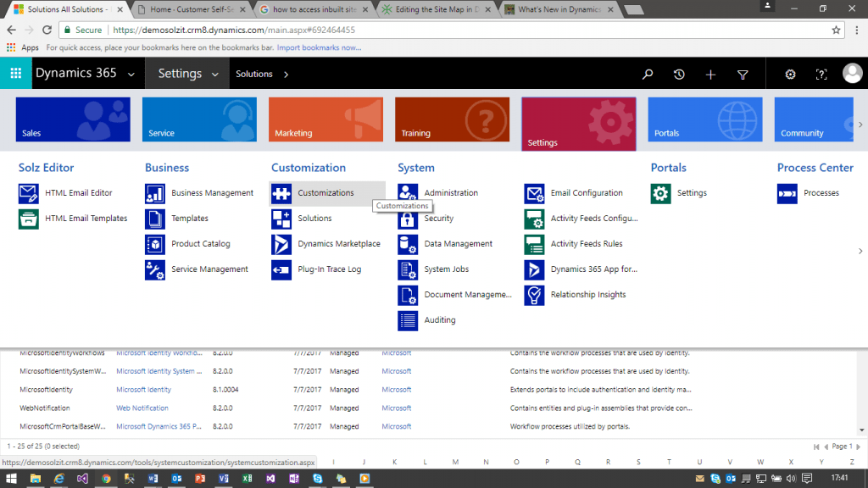Expand the Solutions breadcrumb chevron
The height and width of the screenshot is (488, 868).
[286, 75]
